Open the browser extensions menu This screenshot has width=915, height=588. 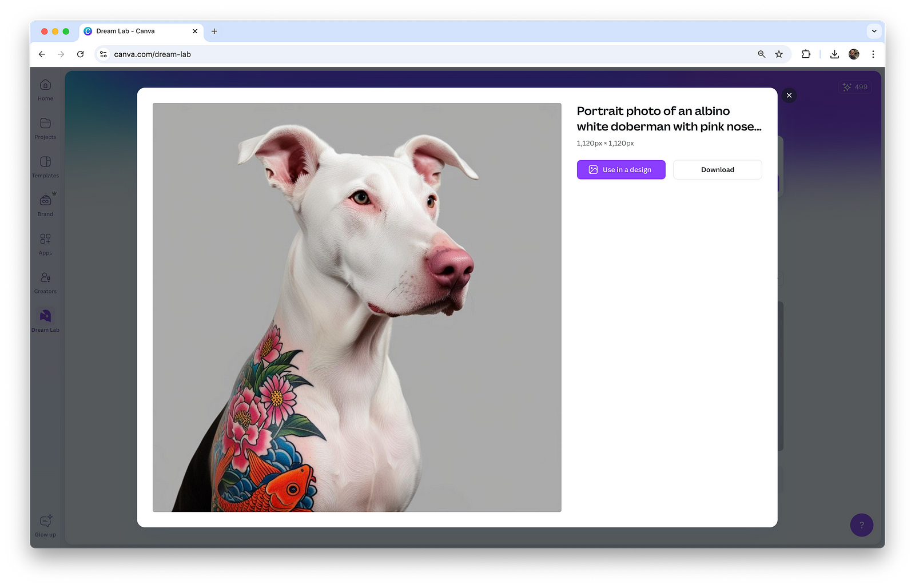pyautogui.click(x=806, y=54)
